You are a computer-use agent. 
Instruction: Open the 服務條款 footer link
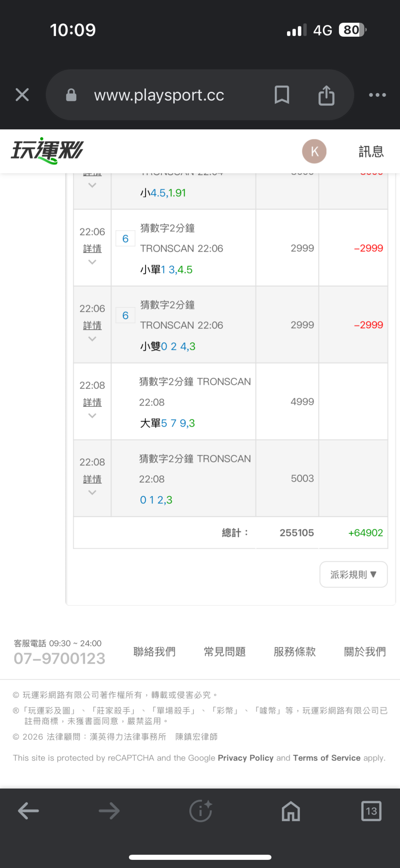(x=294, y=651)
